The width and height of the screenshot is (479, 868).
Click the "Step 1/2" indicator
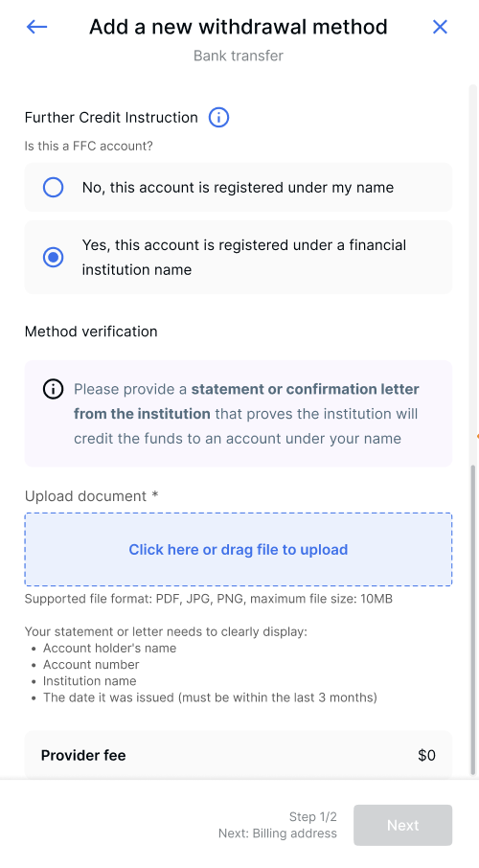(x=313, y=816)
